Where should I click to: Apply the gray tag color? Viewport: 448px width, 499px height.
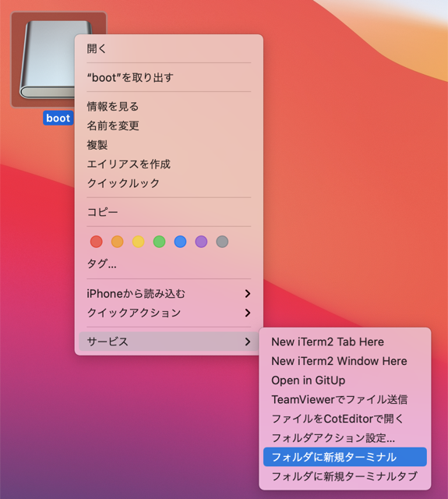pyautogui.click(x=222, y=242)
